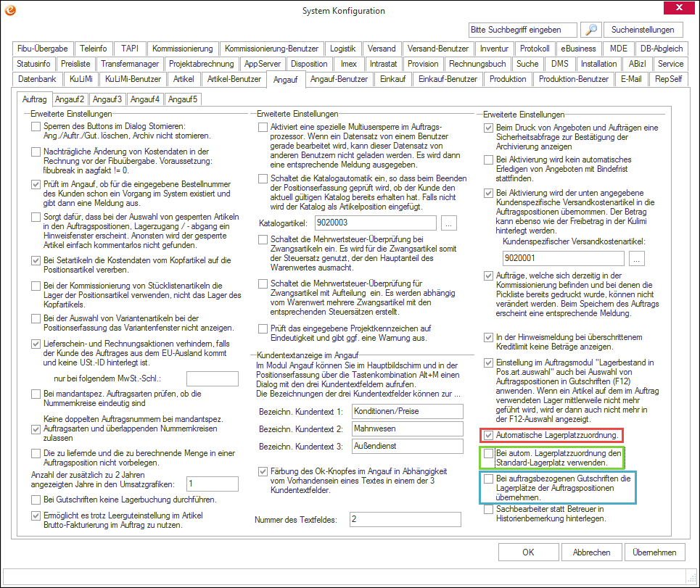700x588 pixels.
Task: Click the 'Bitte Suchbegriff eingeben' search field
Action: pyautogui.click(x=523, y=30)
